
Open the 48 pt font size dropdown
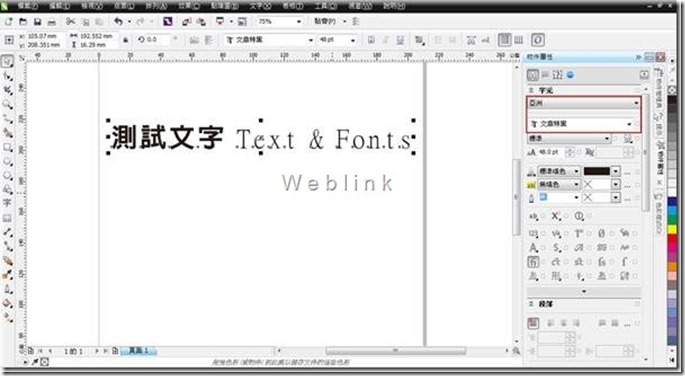(353, 40)
